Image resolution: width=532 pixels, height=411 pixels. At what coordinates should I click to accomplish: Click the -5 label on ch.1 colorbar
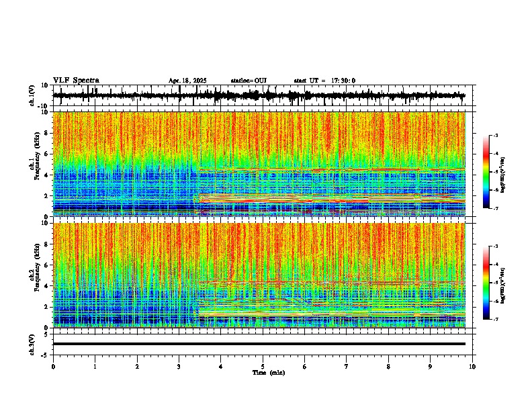(x=496, y=172)
